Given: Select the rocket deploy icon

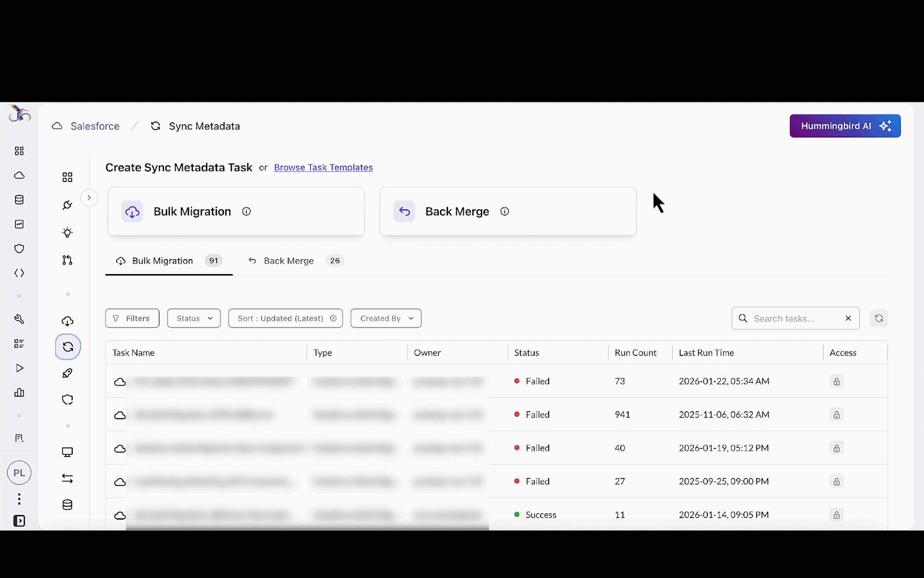Looking at the screenshot, I should tap(68, 373).
